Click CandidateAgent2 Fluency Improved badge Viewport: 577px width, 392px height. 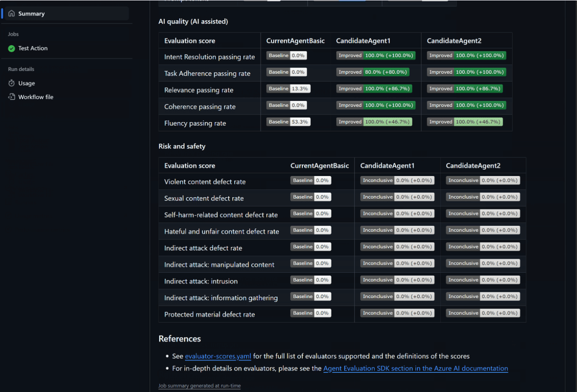pos(465,122)
